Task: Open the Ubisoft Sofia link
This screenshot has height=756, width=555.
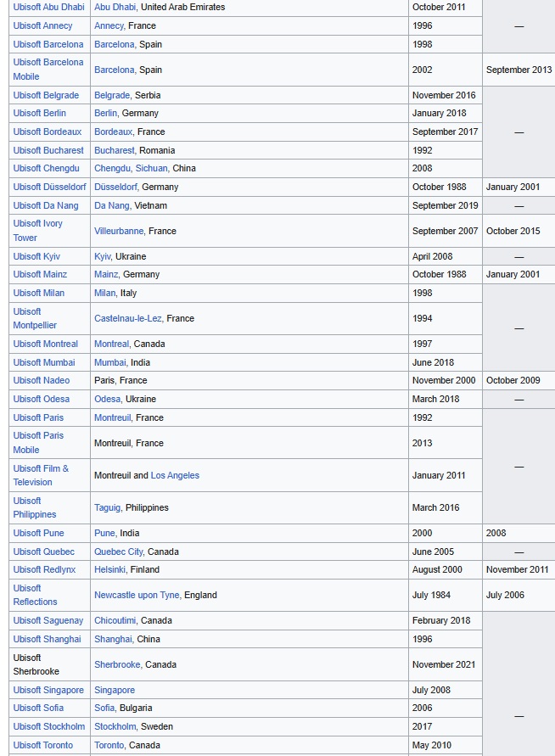Action: [38, 708]
